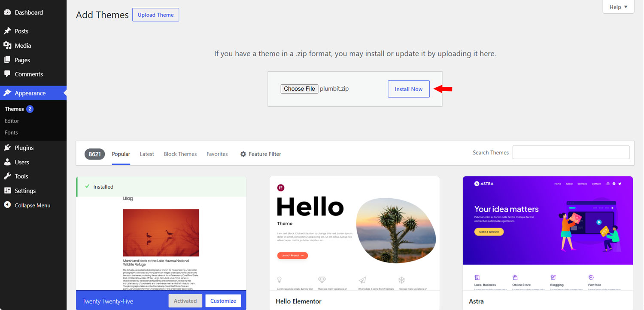Open the Comments menu label
The image size is (644, 310).
pyautogui.click(x=29, y=74)
